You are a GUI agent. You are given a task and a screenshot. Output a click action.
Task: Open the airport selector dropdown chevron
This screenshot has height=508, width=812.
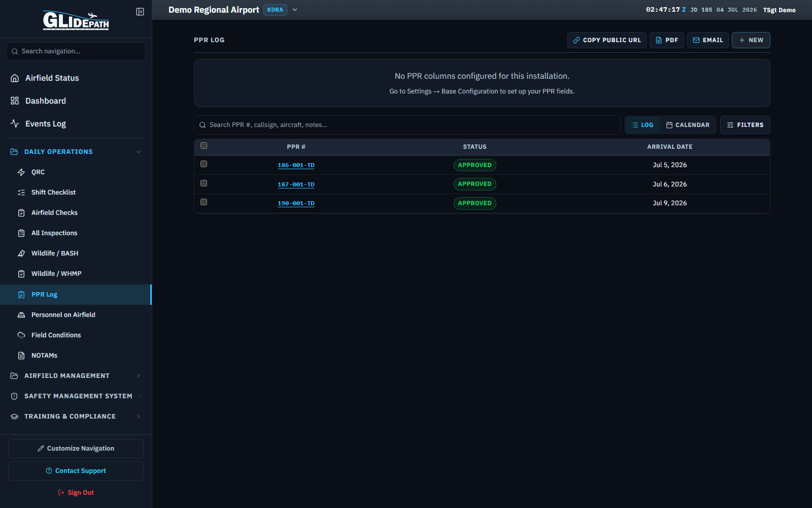click(295, 10)
